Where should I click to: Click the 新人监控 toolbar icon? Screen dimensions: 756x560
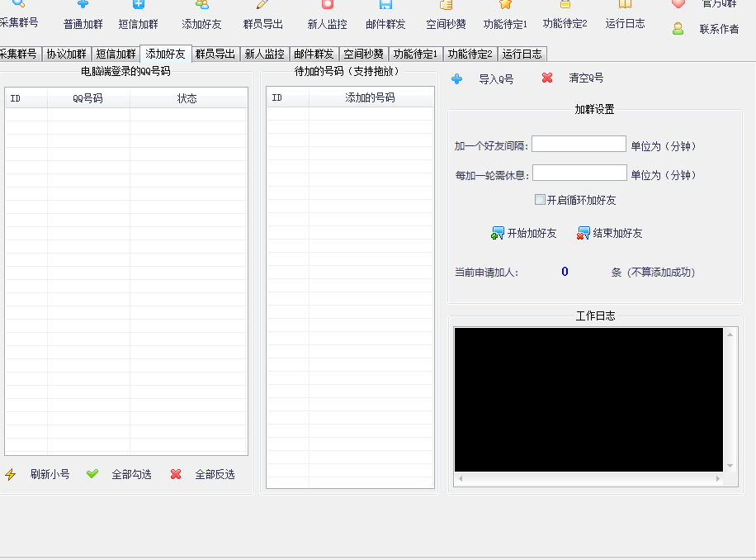328,4
